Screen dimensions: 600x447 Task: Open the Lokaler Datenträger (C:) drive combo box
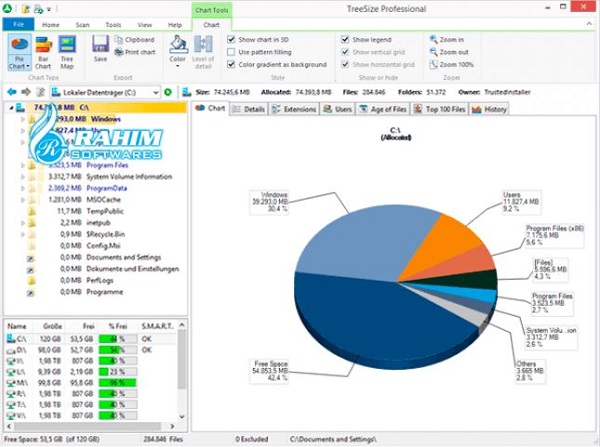105,92
